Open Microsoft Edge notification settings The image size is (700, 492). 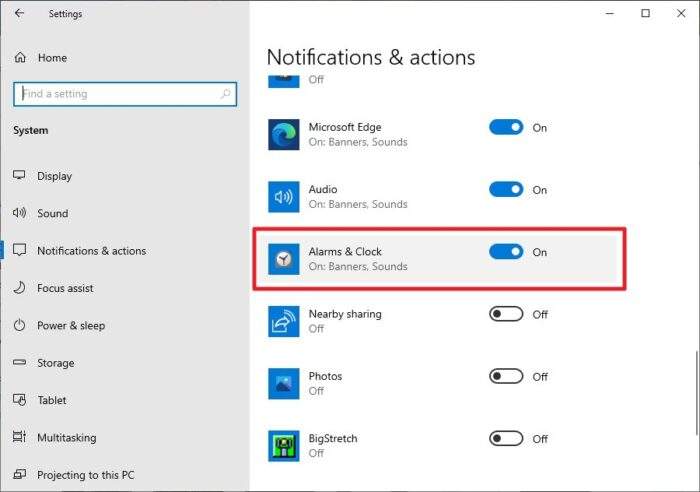click(x=439, y=134)
